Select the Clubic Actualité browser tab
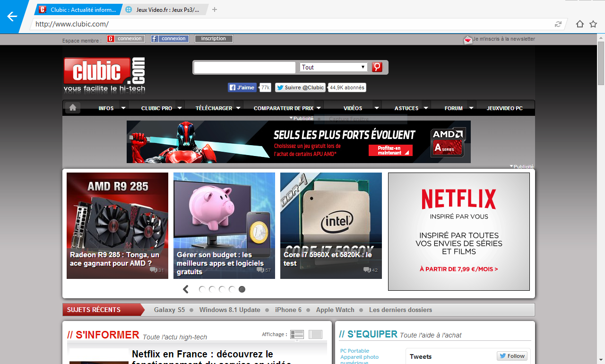The width and height of the screenshot is (605, 364). (78, 9)
